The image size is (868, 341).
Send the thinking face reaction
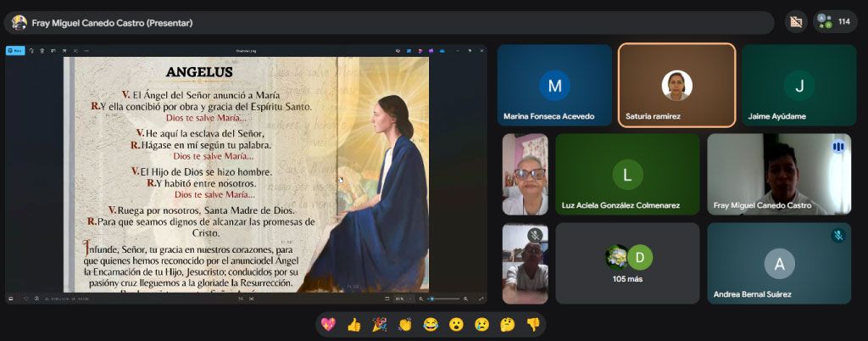pyautogui.click(x=507, y=324)
